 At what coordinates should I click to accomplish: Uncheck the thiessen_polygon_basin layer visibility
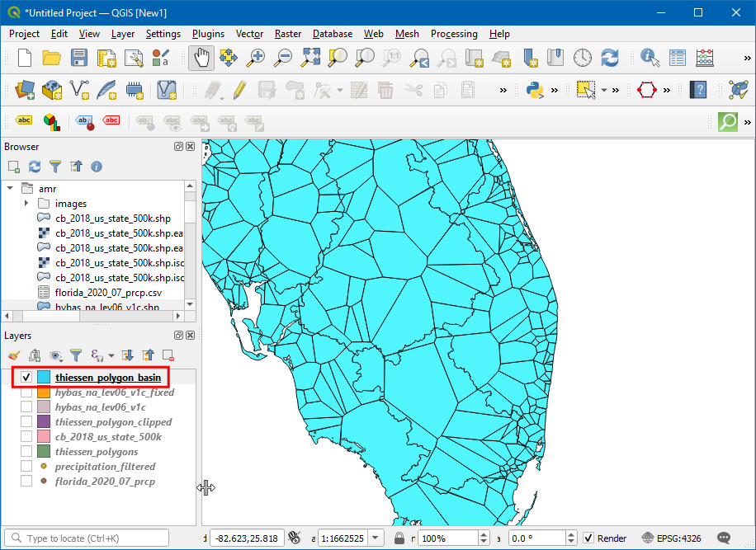click(x=26, y=378)
